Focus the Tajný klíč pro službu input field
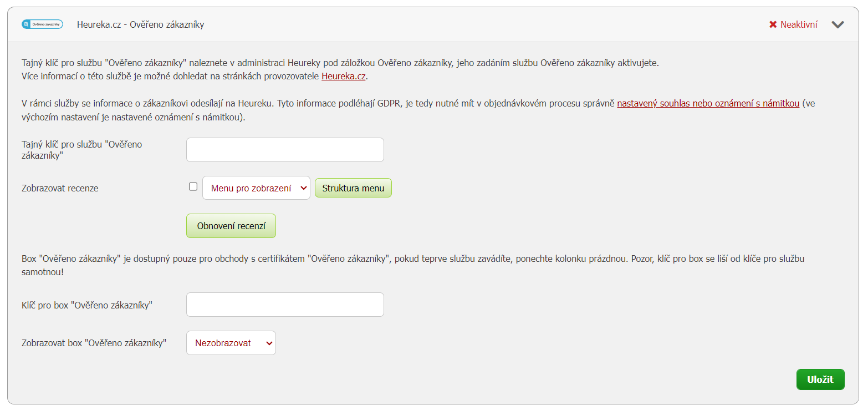The image size is (868, 410). 285,150
